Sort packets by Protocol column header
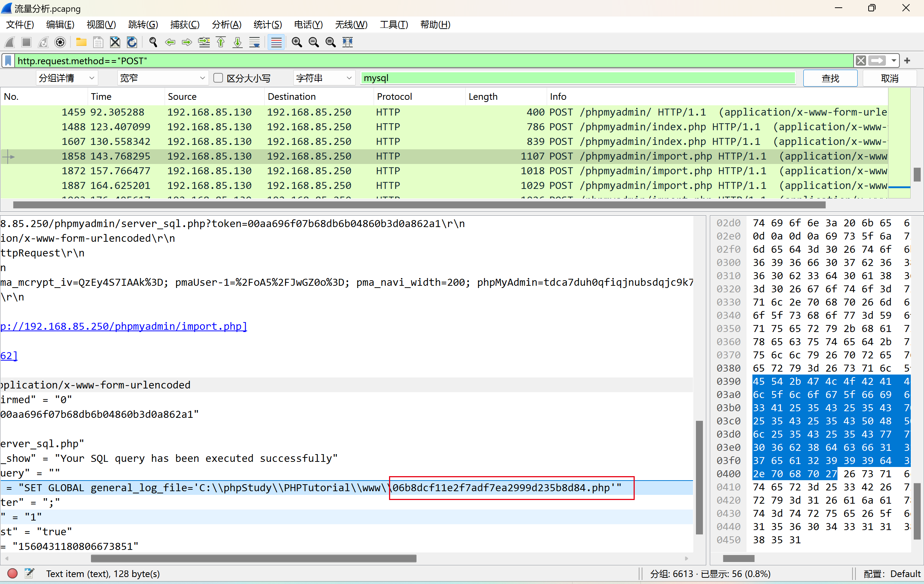The height and width of the screenshot is (584, 924). (x=419, y=96)
